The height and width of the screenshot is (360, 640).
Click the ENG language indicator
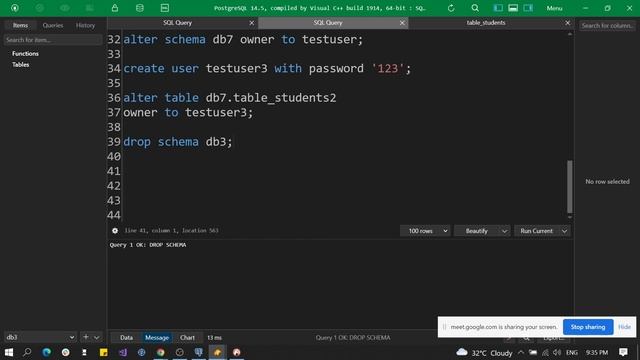pyautogui.click(x=572, y=352)
